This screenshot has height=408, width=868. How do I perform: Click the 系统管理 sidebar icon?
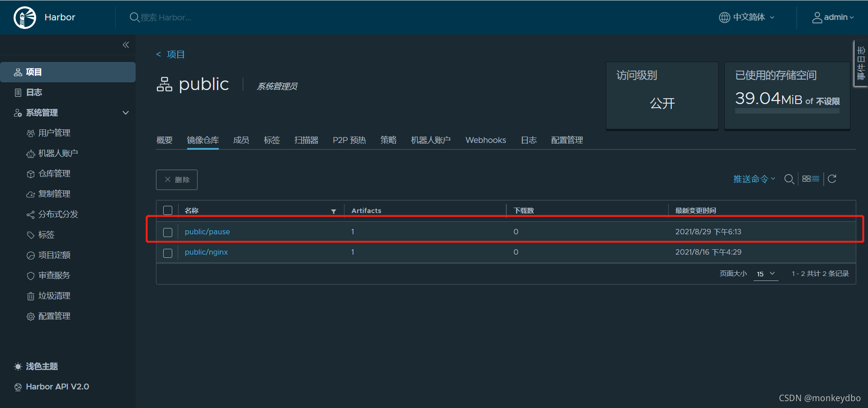[x=18, y=113]
